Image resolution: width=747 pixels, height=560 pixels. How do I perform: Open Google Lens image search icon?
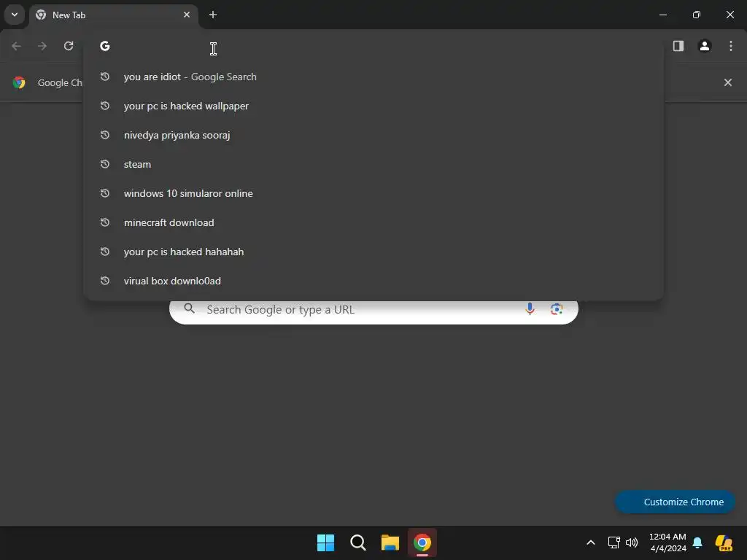tap(557, 309)
